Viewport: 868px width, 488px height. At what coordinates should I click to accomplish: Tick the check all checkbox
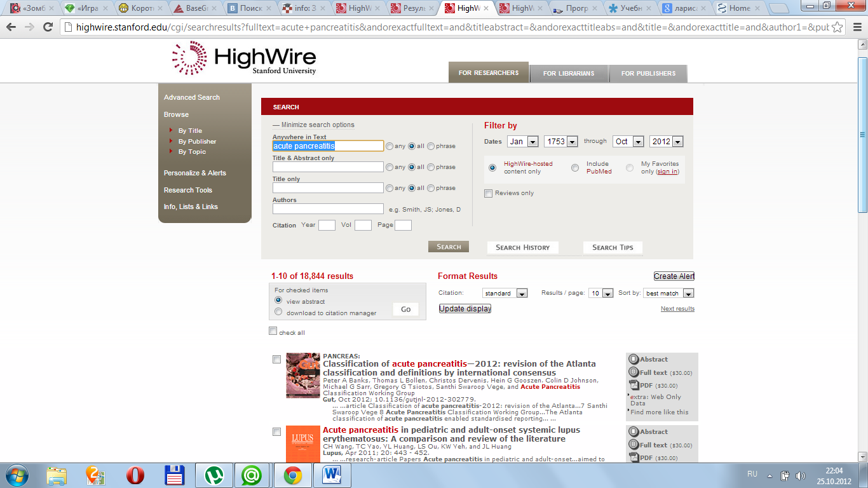(x=273, y=331)
